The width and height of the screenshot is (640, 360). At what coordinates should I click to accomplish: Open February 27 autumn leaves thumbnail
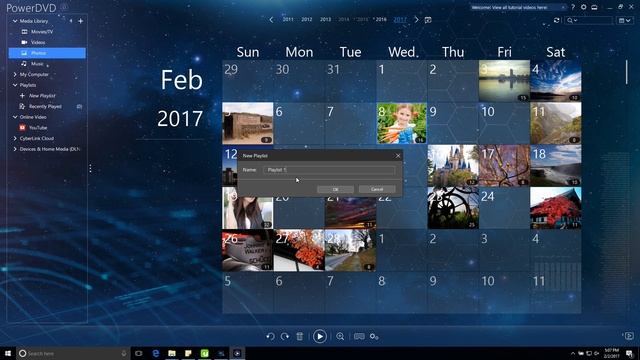click(299, 251)
